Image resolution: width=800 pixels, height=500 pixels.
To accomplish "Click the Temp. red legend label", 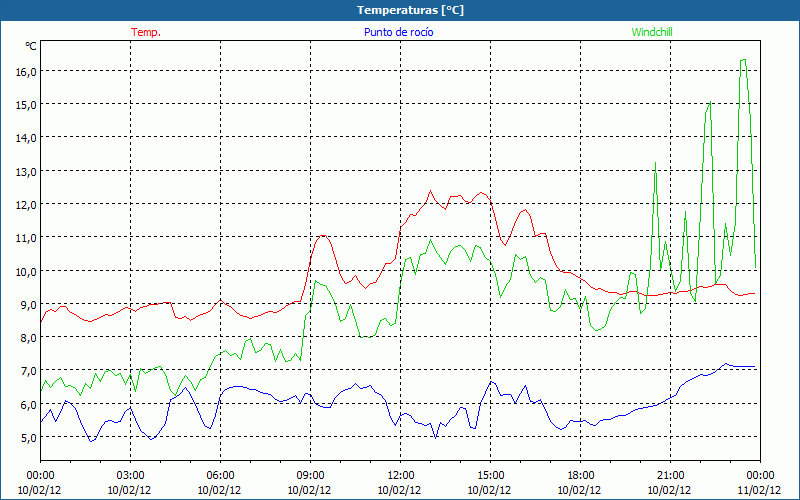I will (x=146, y=32).
